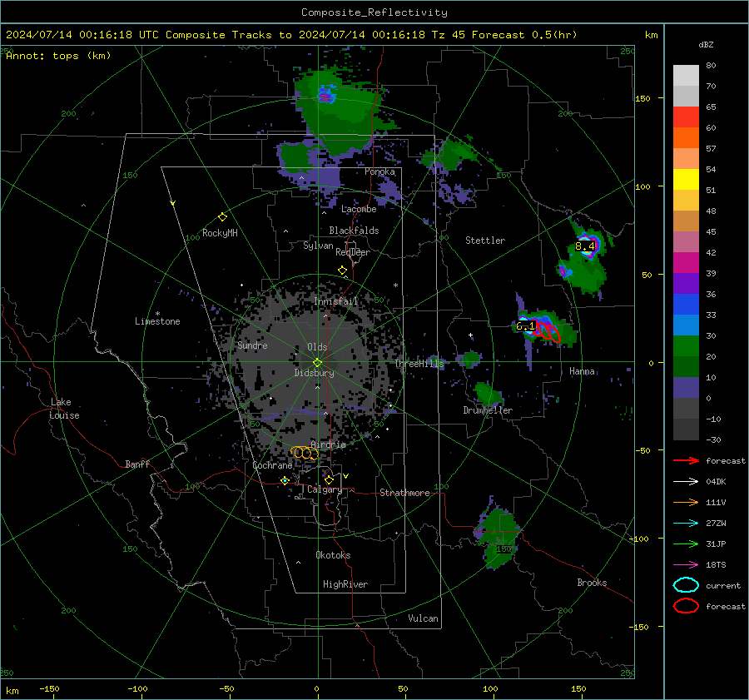Screen dimensions: 749x700
Task: Click the red 60–65 dBZ swatch
Action: point(686,117)
